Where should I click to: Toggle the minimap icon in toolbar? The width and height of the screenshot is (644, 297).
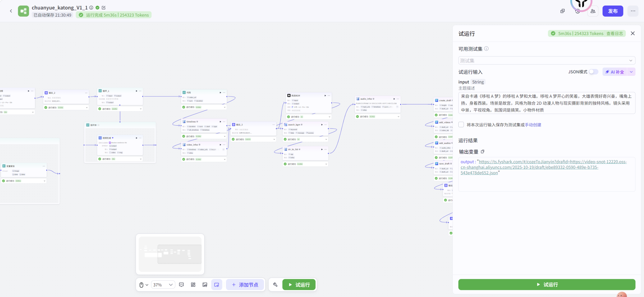[x=217, y=285]
